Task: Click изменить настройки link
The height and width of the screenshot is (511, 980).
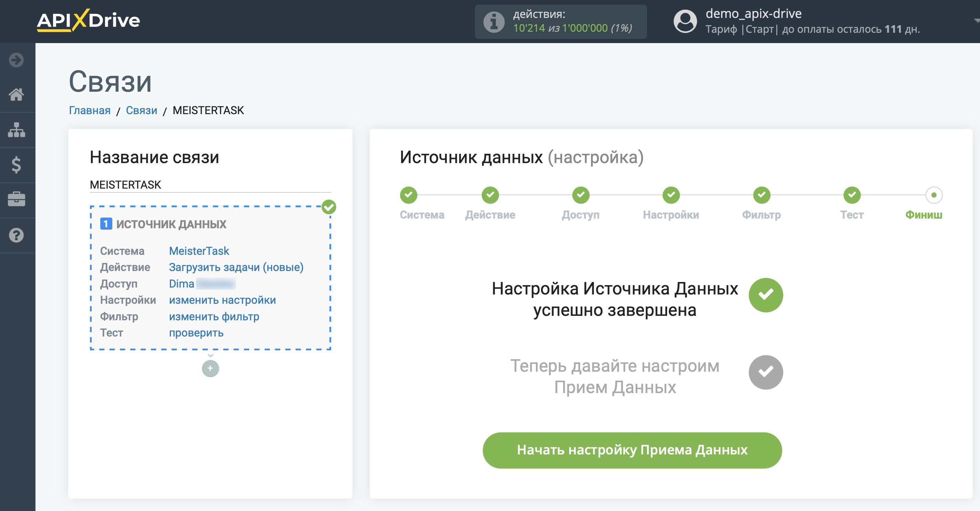Action: pyautogui.click(x=222, y=300)
